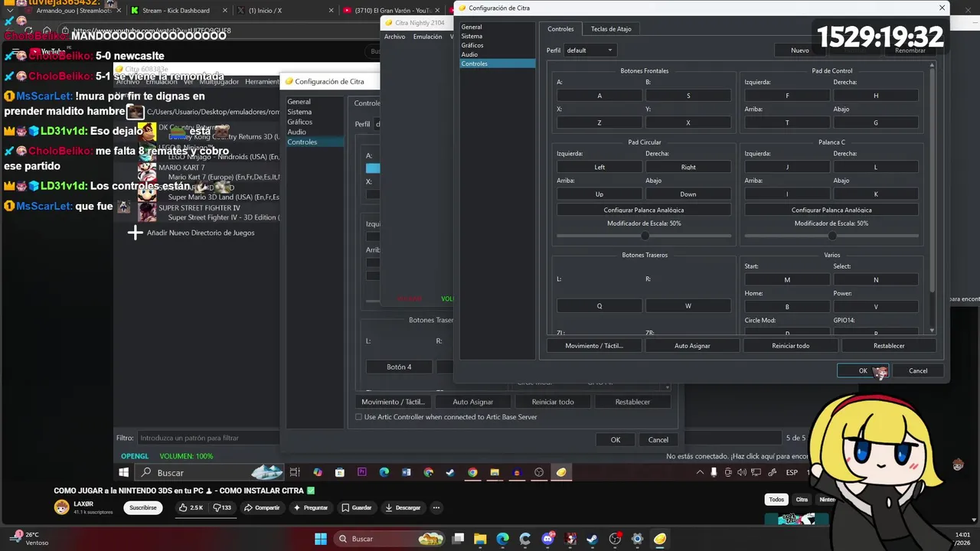The width and height of the screenshot is (980, 551).
Task: Click Premiere Pro icon in inner taskbar
Action: (362, 472)
